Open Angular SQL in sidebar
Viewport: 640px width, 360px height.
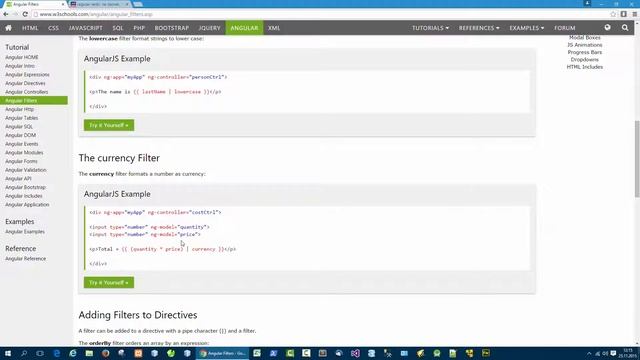point(19,127)
